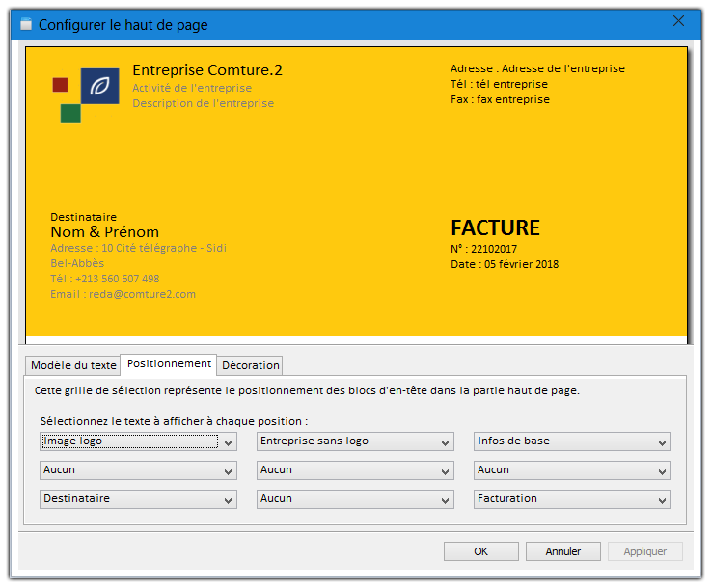711x588 pixels.
Task: Expand the Facturation dropdown
Action: 572,499
